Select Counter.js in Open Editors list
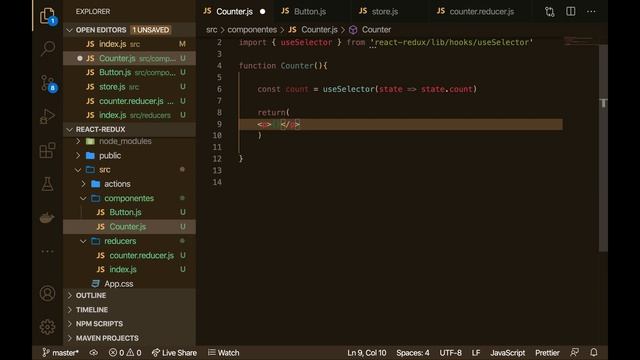The width and height of the screenshot is (640, 360). [x=129, y=58]
